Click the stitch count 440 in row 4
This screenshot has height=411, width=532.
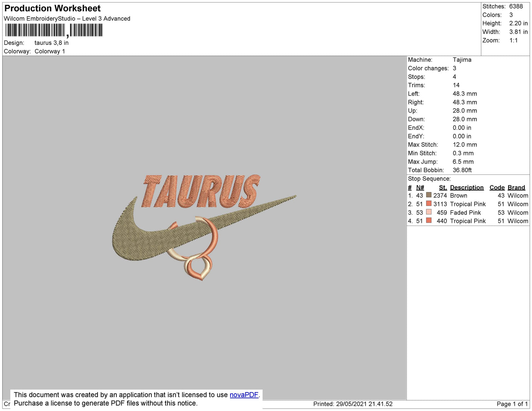pyautogui.click(x=442, y=221)
